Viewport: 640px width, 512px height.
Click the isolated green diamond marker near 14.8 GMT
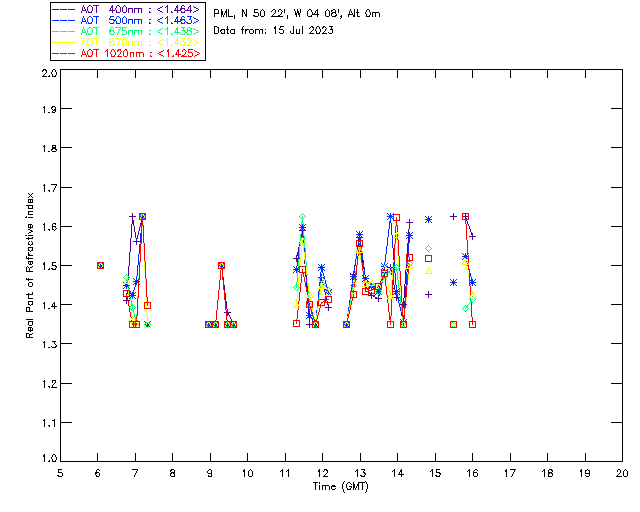click(x=428, y=248)
